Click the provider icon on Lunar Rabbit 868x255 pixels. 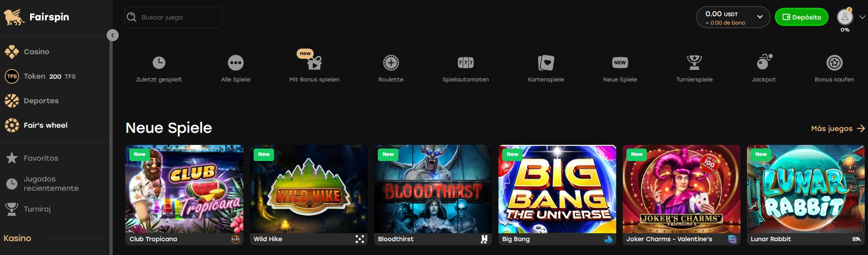(856, 239)
